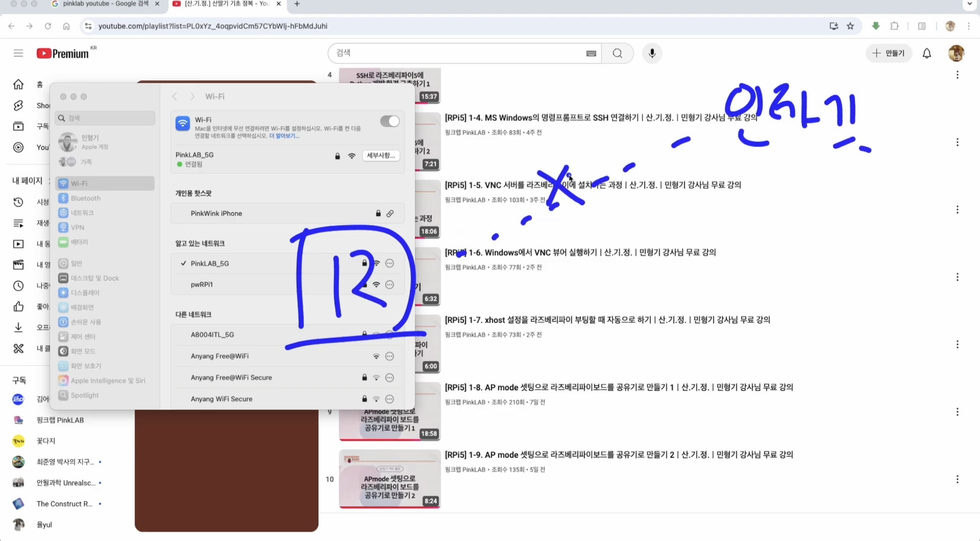The image size is (980, 541).
Task: Select the checked PinkLAB_5G known network
Action: pyautogui.click(x=210, y=264)
